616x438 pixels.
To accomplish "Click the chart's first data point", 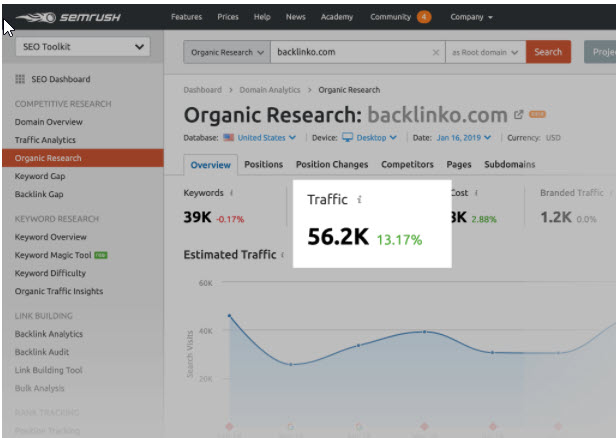I will [229, 315].
